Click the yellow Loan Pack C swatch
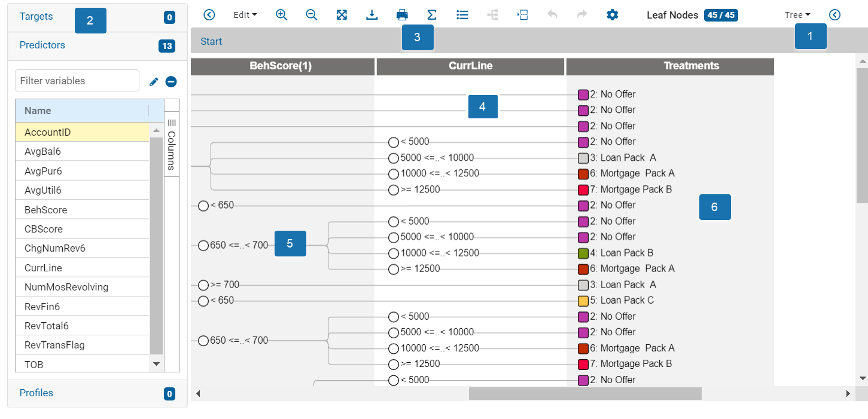Image resolution: width=868 pixels, height=419 pixels. (583, 301)
